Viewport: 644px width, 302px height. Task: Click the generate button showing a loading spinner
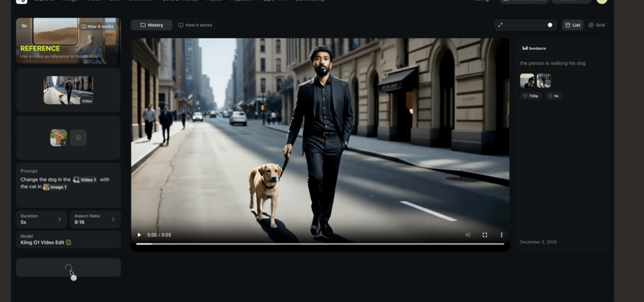pyautogui.click(x=68, y=267)
